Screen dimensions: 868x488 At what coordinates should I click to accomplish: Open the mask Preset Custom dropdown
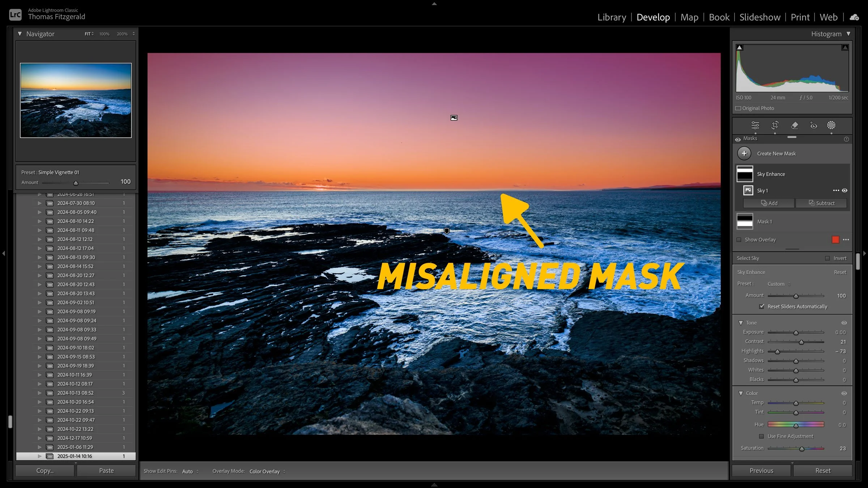coord(779,284)
